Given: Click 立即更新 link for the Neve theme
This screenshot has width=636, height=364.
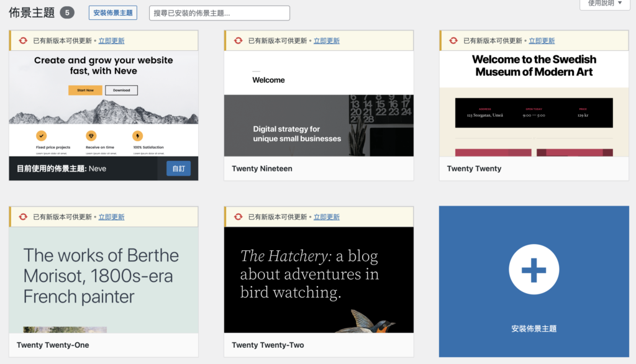Looking at the screenshot, I should point(112,40).
